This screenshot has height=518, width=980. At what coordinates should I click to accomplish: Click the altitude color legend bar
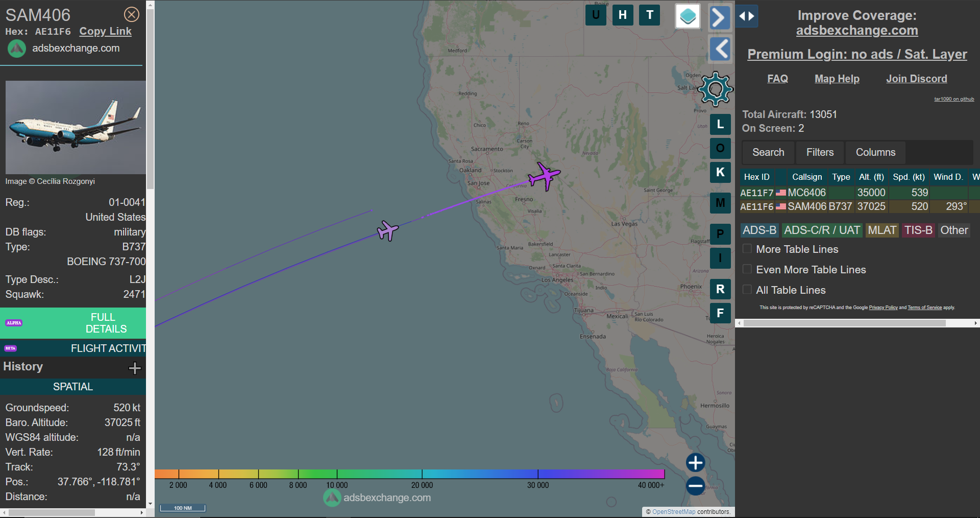click(x=409, y=474)
